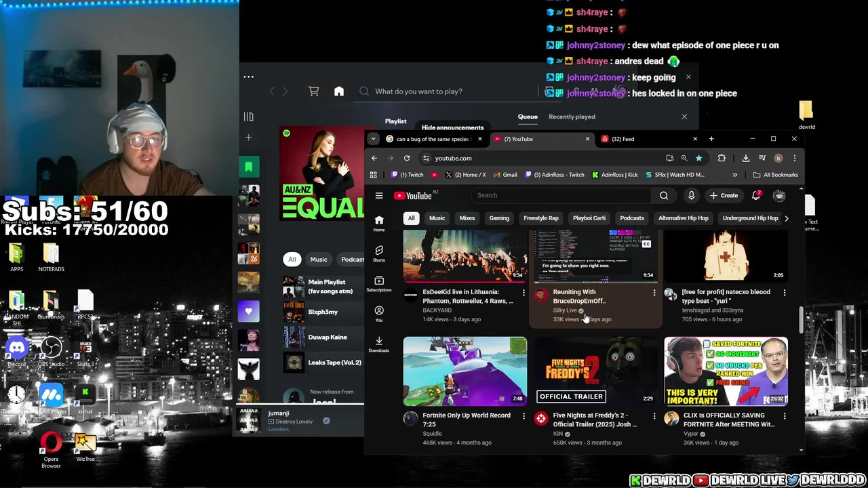Bookmark this page with star icon

point(698,158)
